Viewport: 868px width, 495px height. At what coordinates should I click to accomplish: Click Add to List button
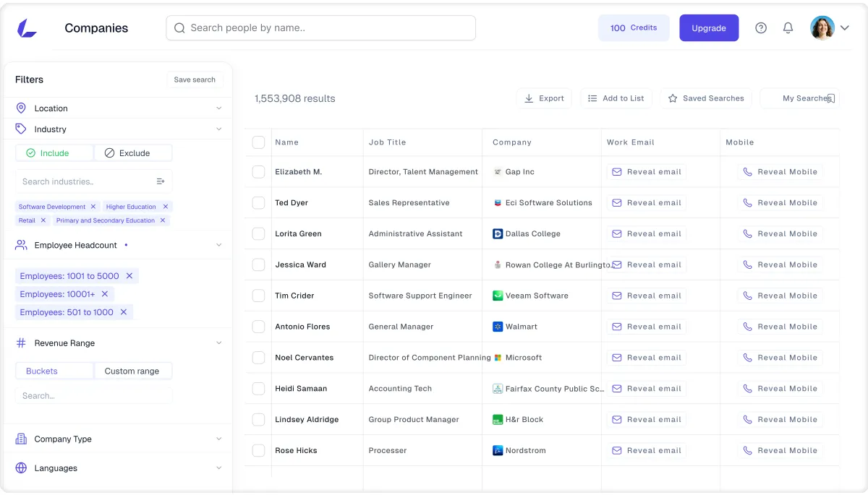pos(616,98)
